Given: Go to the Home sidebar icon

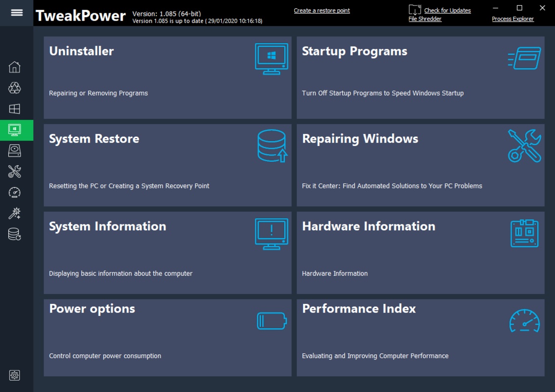Looking at the screenshot, I should coord(15,67).
